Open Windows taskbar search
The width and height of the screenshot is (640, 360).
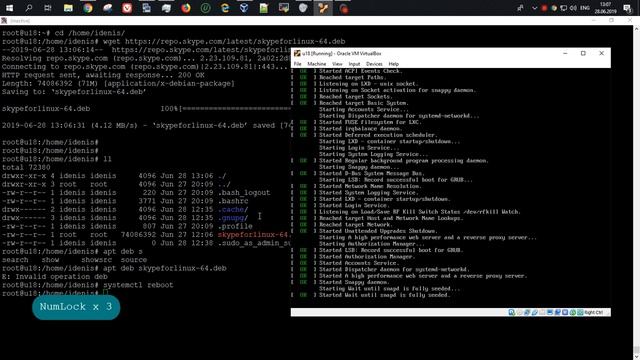pyautogui.click(x=29, y=8)
